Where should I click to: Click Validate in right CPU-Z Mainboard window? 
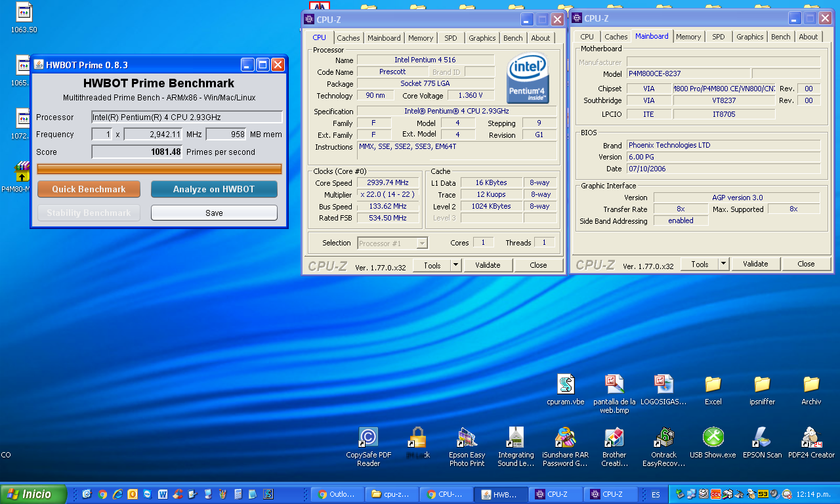(755, 264)
